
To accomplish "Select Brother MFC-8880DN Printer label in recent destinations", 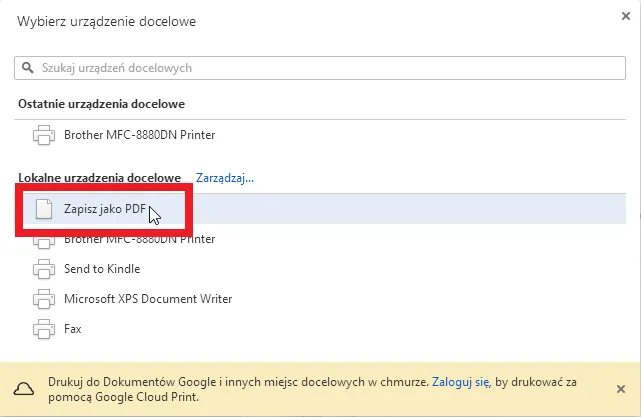I will click(x=139, y=135).
